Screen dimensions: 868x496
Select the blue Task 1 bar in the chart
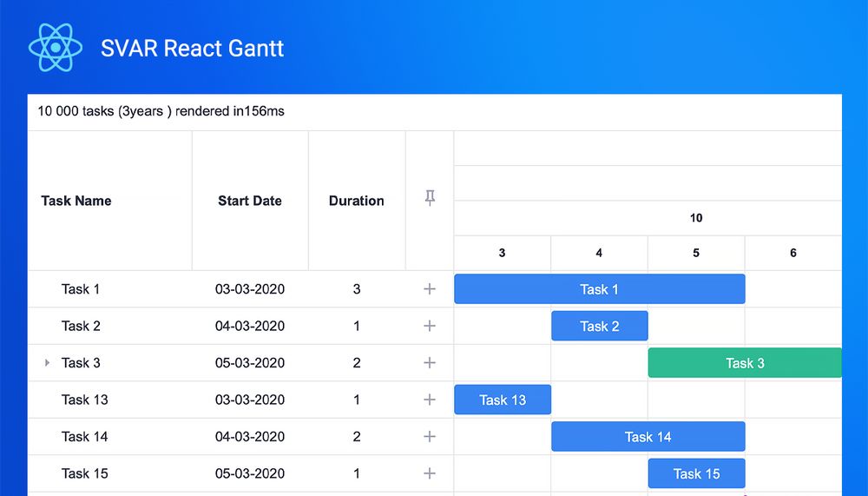[600, 288]
